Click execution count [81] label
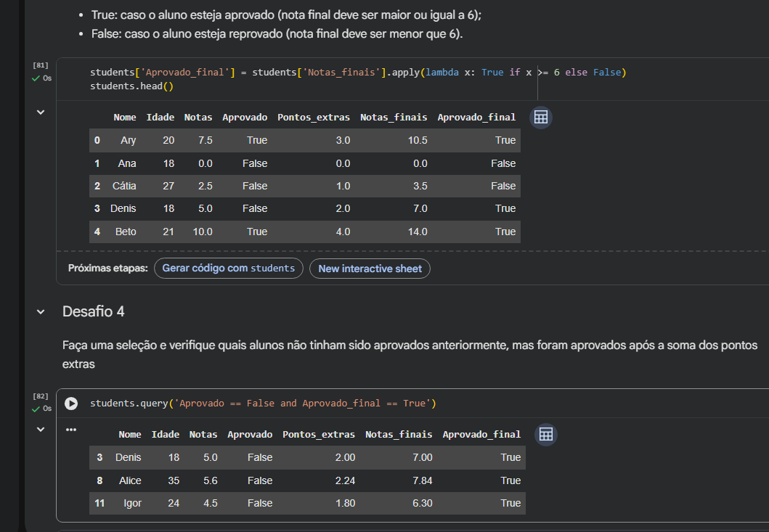The height and width of the screenshot is (532, 769). click(41, 65)
